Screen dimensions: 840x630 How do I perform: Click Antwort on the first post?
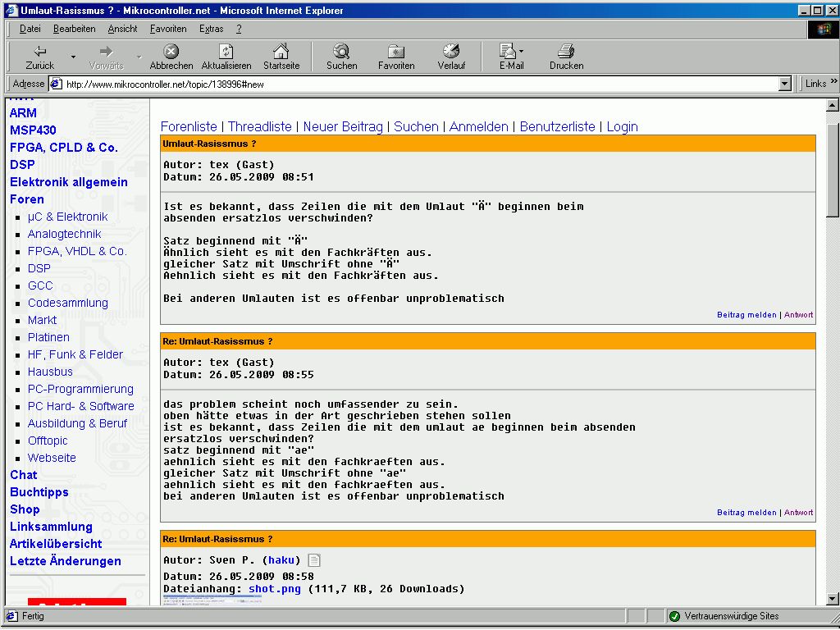click(798, 315)
